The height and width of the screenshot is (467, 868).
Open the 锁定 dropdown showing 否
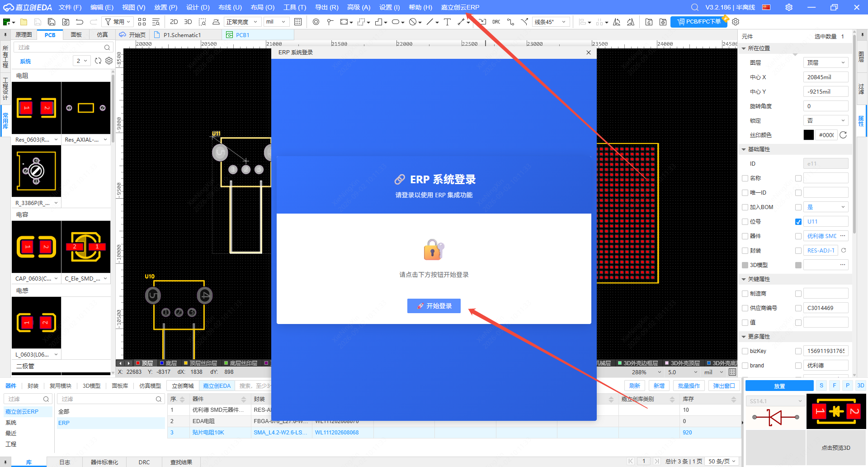click(x=826, y=120)
